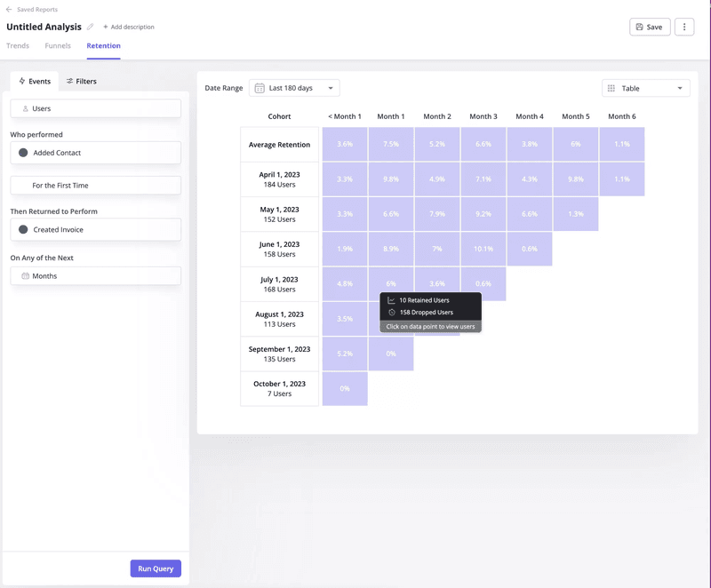Open the Months granularity selector
Image resolution: width=711 pixels, height=588 pixels.
[95, 275]
